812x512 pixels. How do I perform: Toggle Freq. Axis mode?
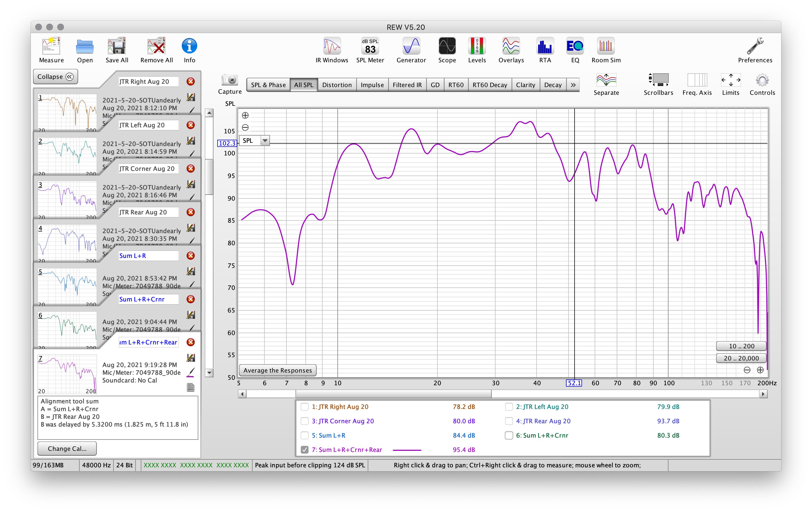[x=697, y=84]
